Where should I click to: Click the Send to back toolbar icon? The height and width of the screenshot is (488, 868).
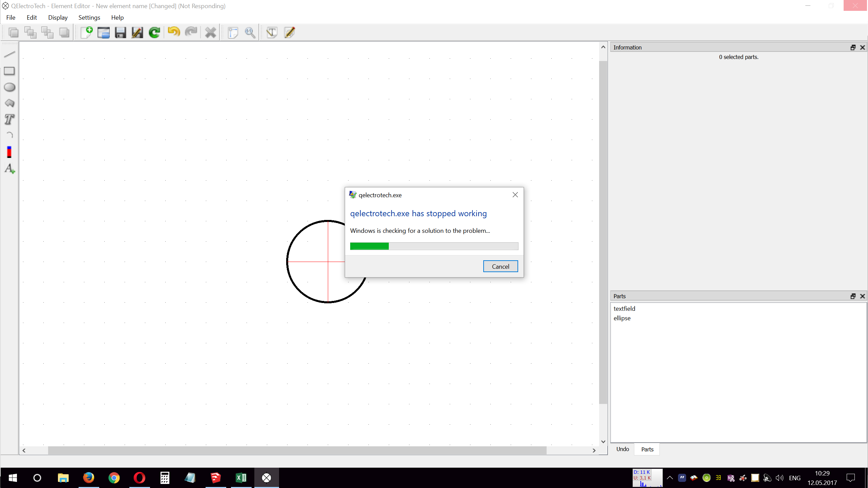pos(64,33)
